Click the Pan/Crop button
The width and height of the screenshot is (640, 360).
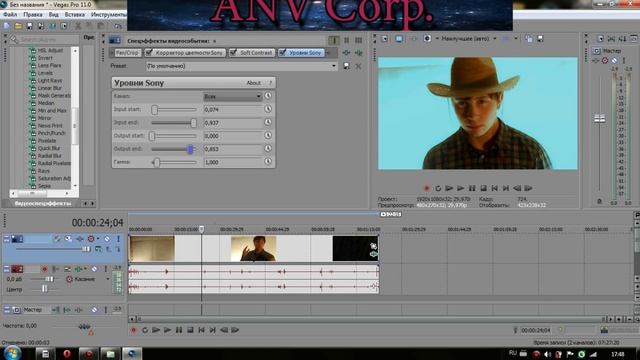pyautogui.click(x=127, y=53)
